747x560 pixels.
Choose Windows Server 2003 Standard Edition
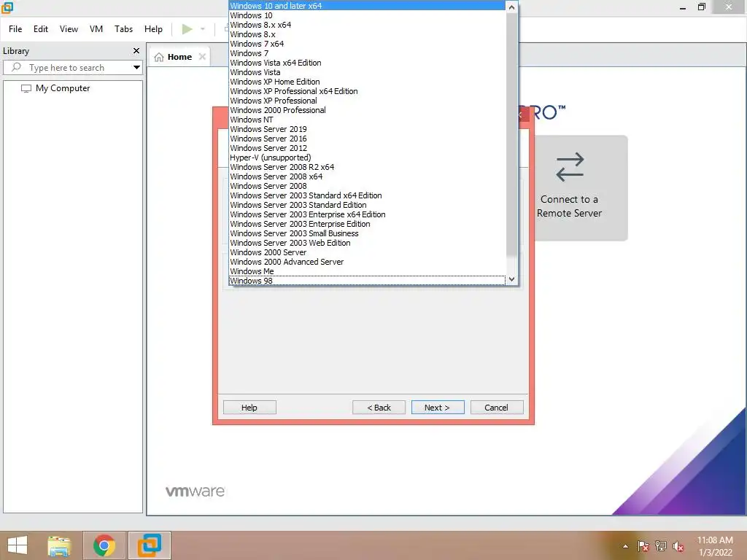tap(367, 205)
